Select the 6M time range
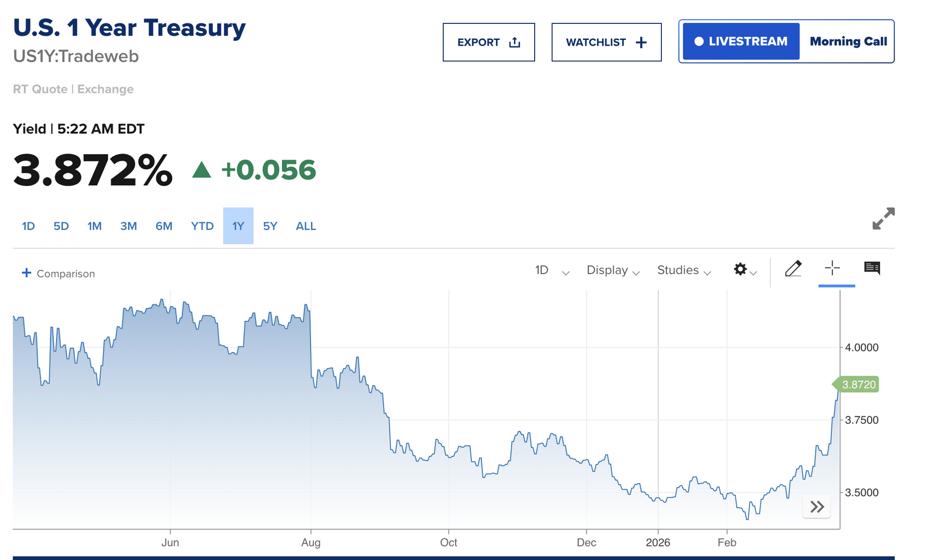937x560 pixels. [x=164, y=226]
